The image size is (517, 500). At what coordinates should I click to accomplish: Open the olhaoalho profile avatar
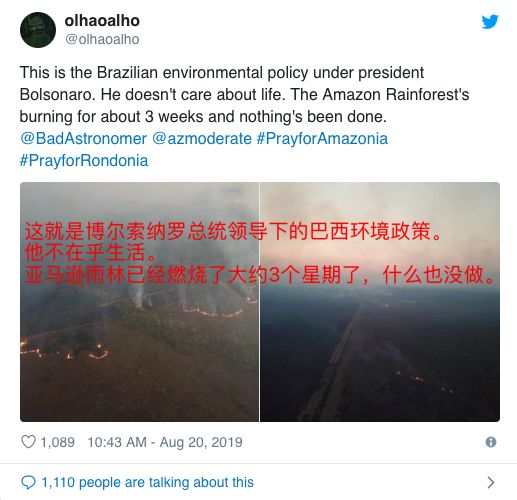(38, 30)
